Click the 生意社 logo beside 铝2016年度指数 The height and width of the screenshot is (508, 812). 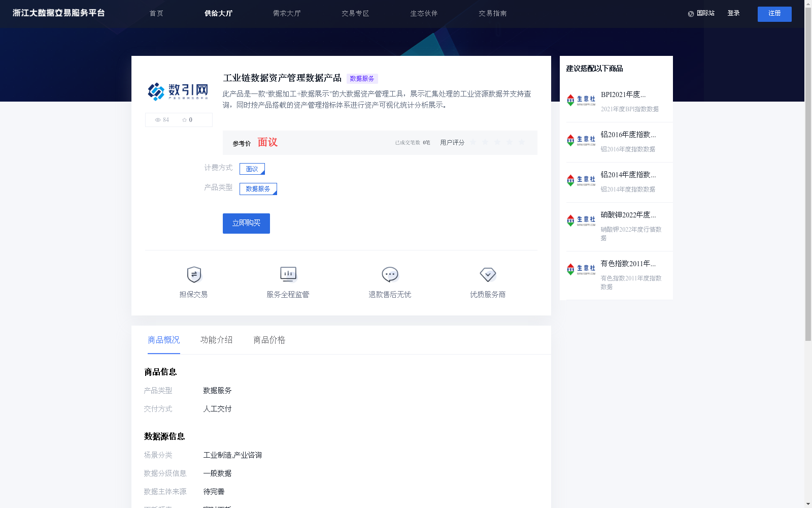tap(581, 140)
